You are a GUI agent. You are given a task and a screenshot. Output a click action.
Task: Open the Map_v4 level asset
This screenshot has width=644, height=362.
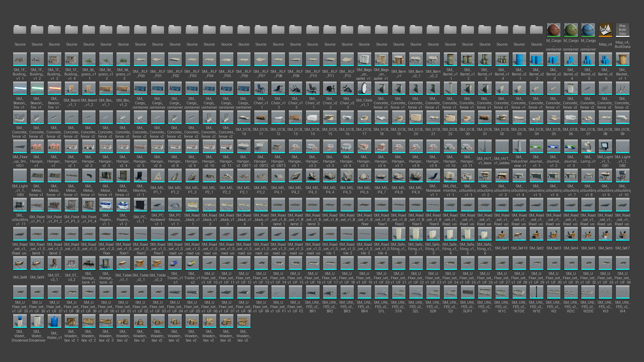[x=605, y=30]
